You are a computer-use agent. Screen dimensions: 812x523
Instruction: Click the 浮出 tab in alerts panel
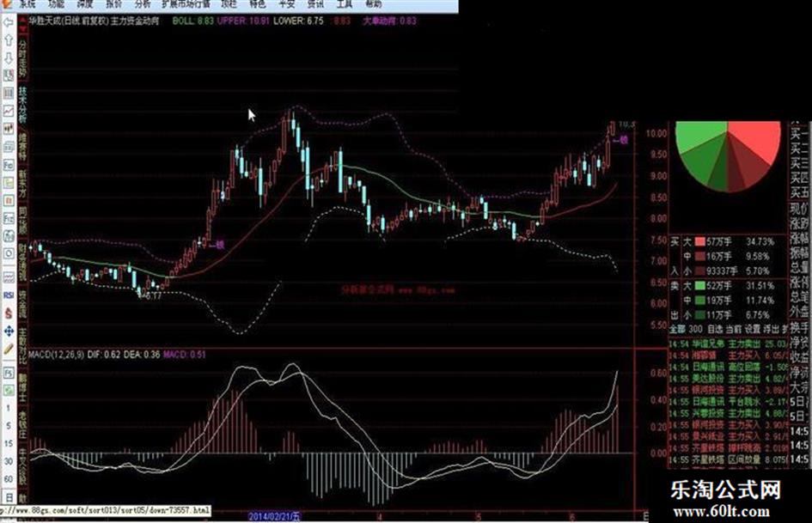click(771, 329)
